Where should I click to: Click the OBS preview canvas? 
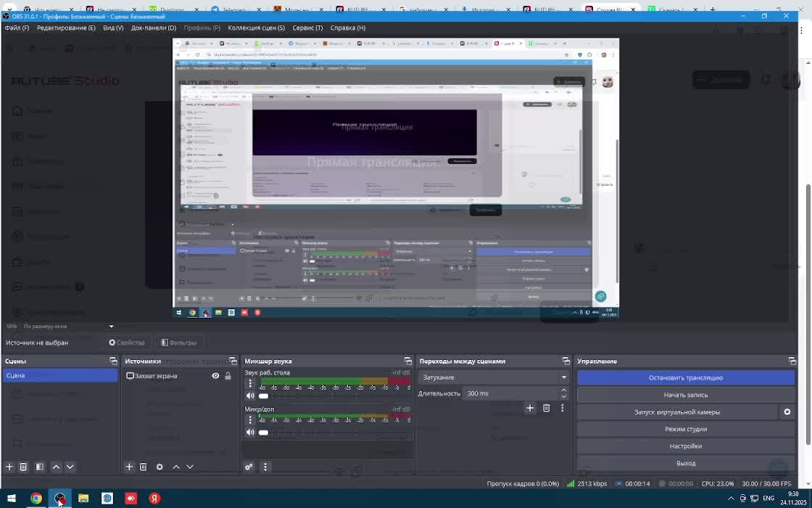[x=396, y=178]
